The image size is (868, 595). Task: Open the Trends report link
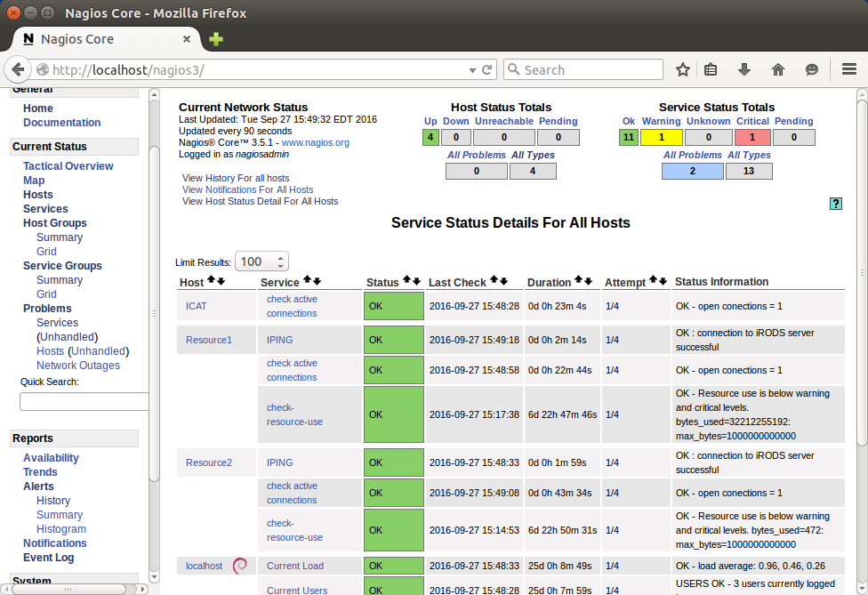40,472
